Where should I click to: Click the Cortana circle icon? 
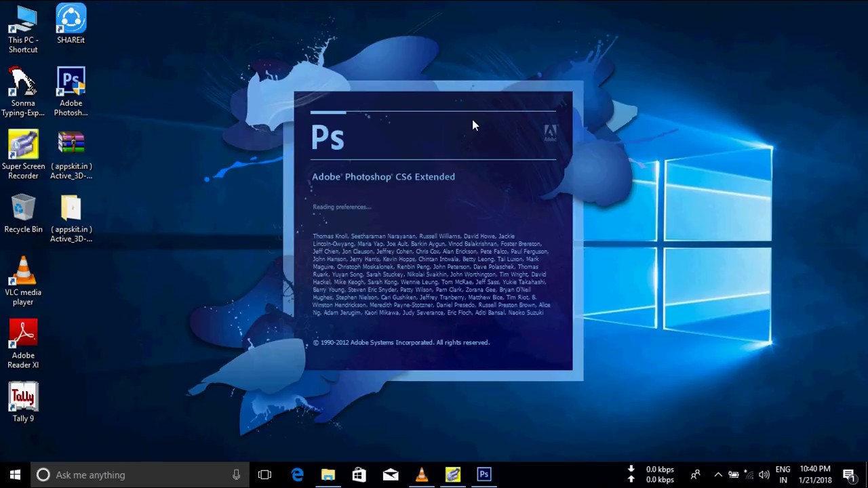[43, 475]
